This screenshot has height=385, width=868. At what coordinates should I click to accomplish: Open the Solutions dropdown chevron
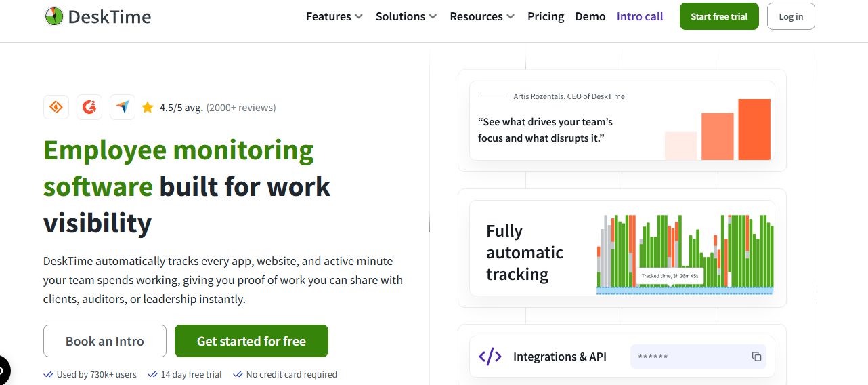point(433,16)
